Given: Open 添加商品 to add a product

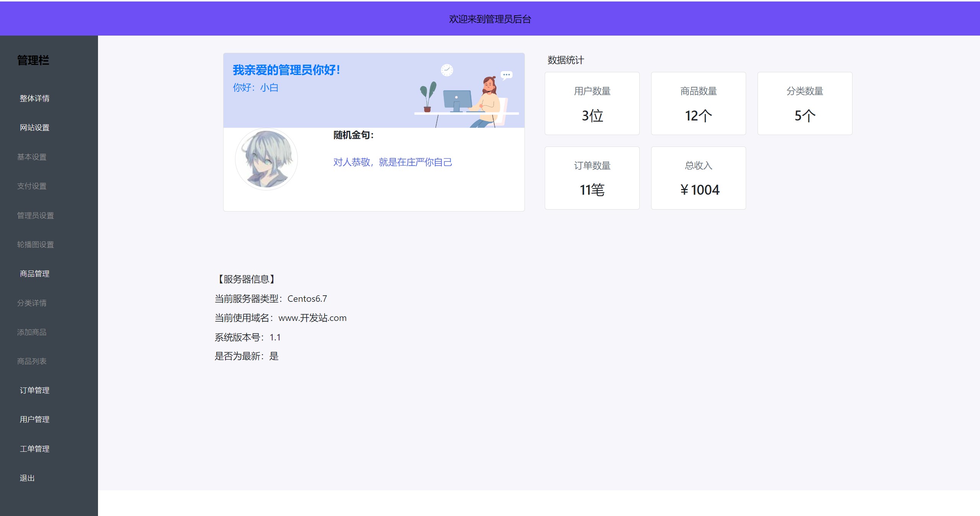Looking at the screenshot, I should 32,332.
